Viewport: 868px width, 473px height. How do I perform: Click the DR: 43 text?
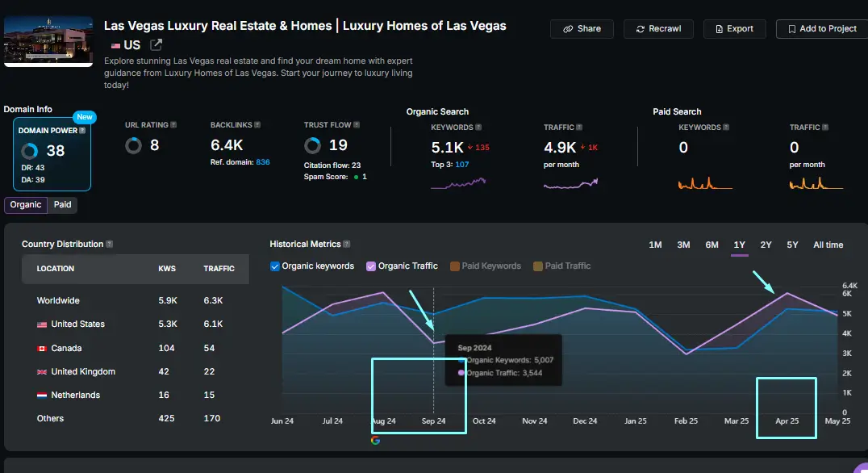[32, 167]
